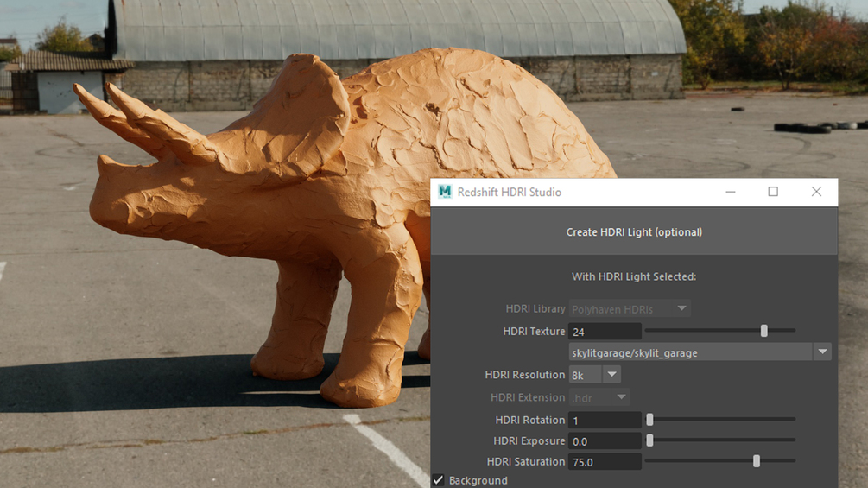Viewport: 868px width, 488px height.
Task: Toggle the Background checkbox
Action: point(439,480)
